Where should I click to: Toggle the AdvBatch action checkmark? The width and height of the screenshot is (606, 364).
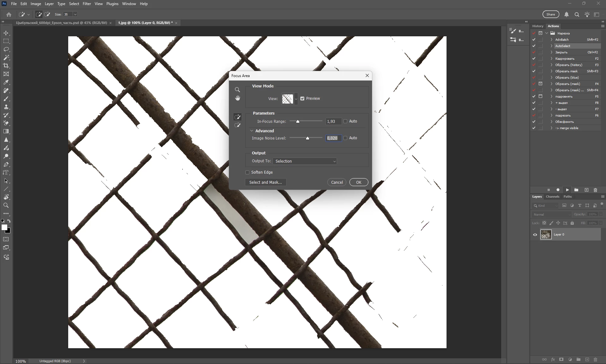[x=534, y=40]
